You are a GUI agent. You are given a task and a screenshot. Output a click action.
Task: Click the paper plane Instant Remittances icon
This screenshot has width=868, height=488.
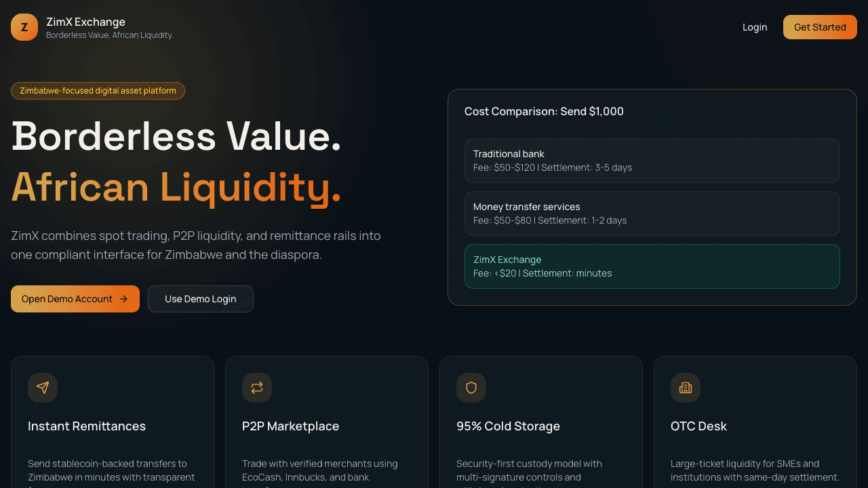tap(43, 388)
